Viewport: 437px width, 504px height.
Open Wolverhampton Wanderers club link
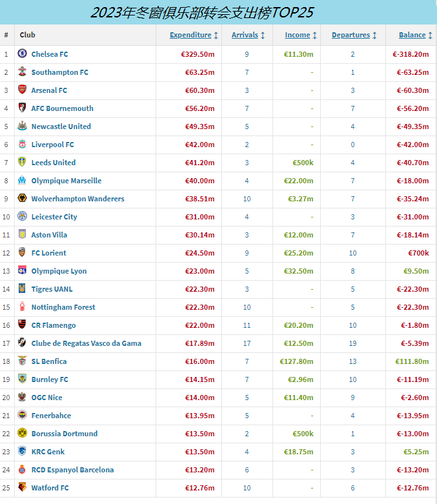pyautogui.click(x=77, y=199)
